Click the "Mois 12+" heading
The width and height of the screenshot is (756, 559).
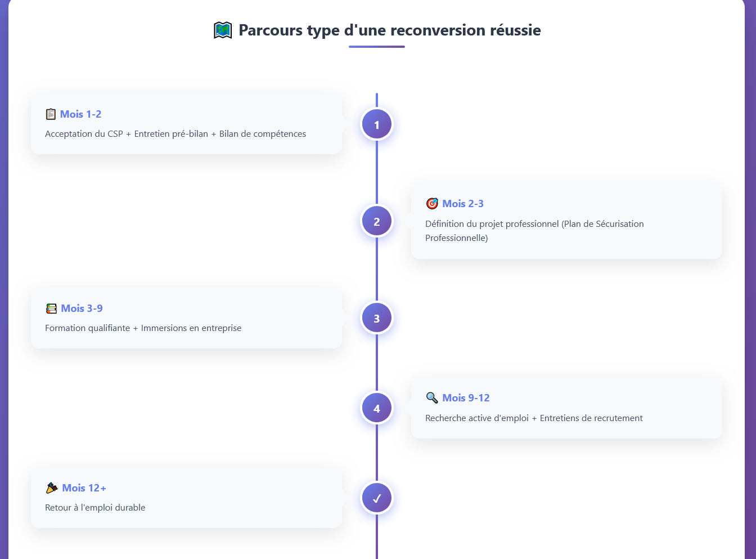[x=84, y=488]
